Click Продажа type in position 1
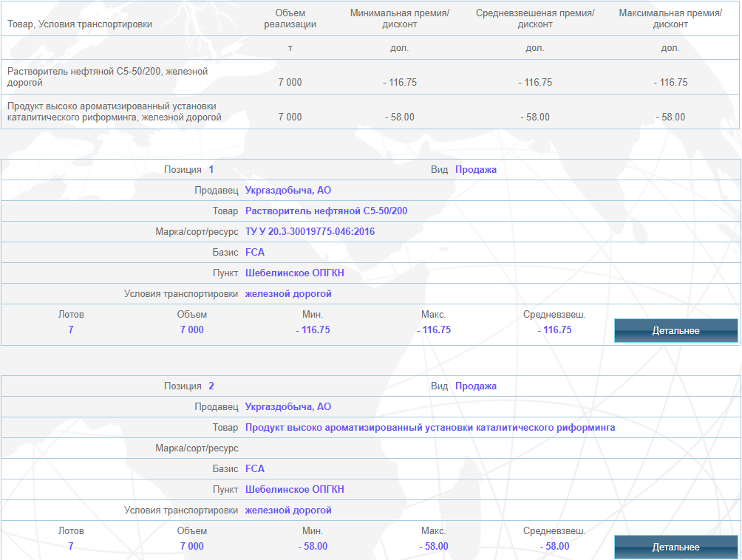Image resolution: width=742 pixels, height=560 pixels. point(475,170)
